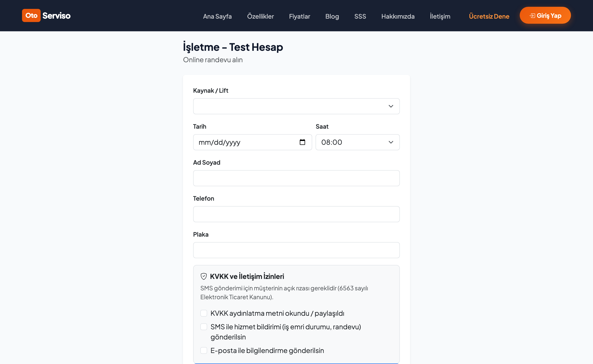Viewport: 593px width, 364px height.
Task: Click the shield icon beside KVKK heading
Action: 204,276
